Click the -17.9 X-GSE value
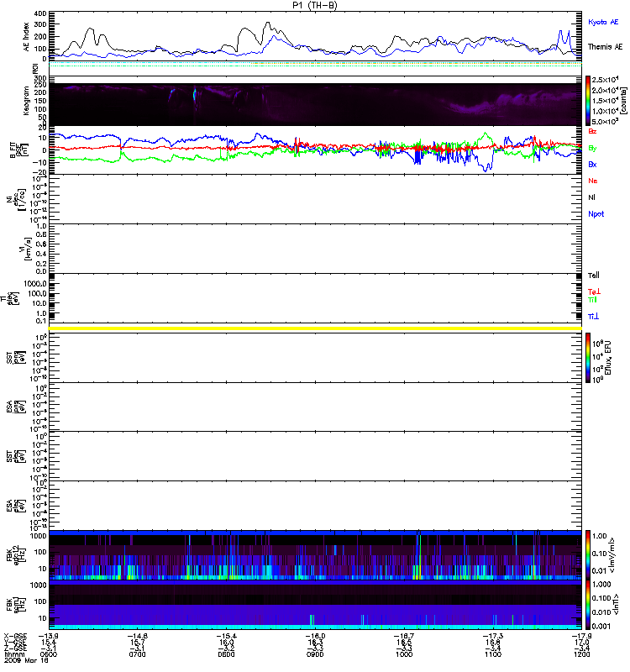Screen dimensions: 630x672 coord(581,637)
